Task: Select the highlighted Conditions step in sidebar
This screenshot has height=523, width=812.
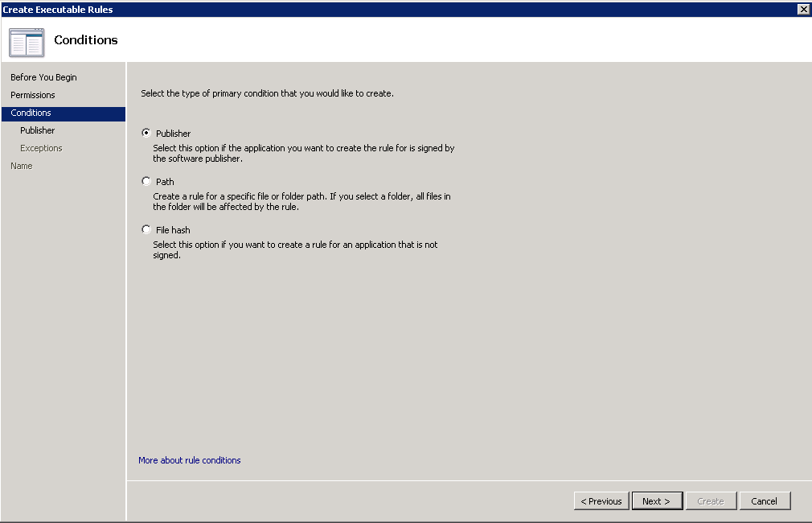Action: 31,113
